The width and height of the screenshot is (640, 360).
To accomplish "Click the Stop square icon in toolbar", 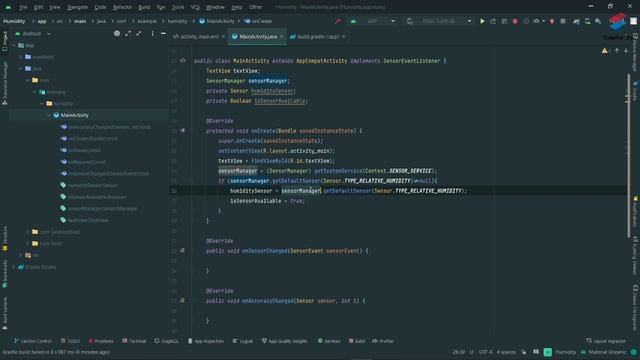I will [563, 21].
